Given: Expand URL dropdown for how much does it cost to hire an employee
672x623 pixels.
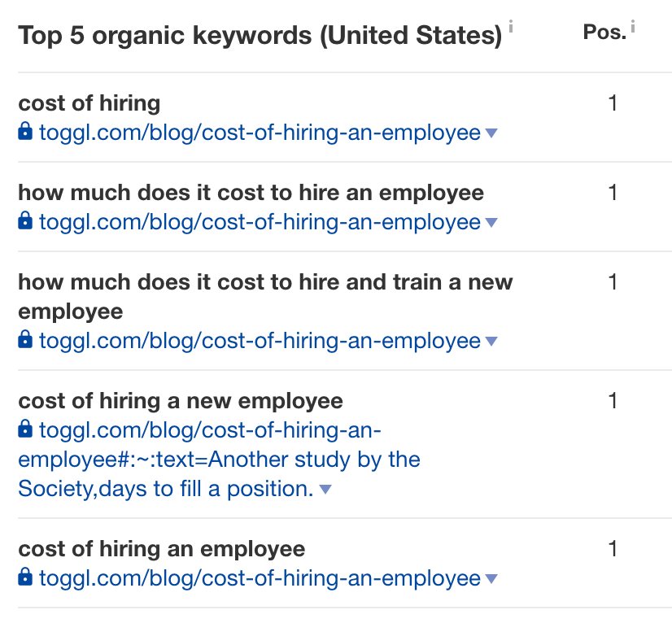Looking at the screenshot, I should (x=491, y=223).
